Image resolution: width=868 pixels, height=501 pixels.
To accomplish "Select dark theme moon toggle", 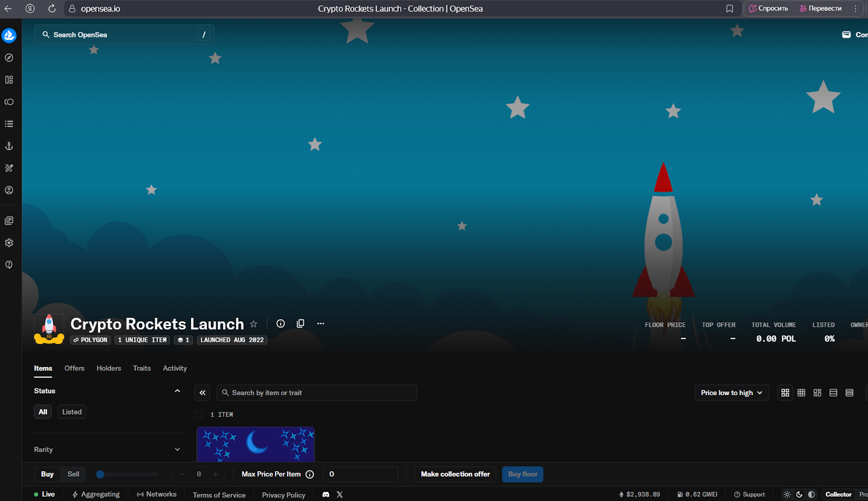I will click(x=799, y=494).
